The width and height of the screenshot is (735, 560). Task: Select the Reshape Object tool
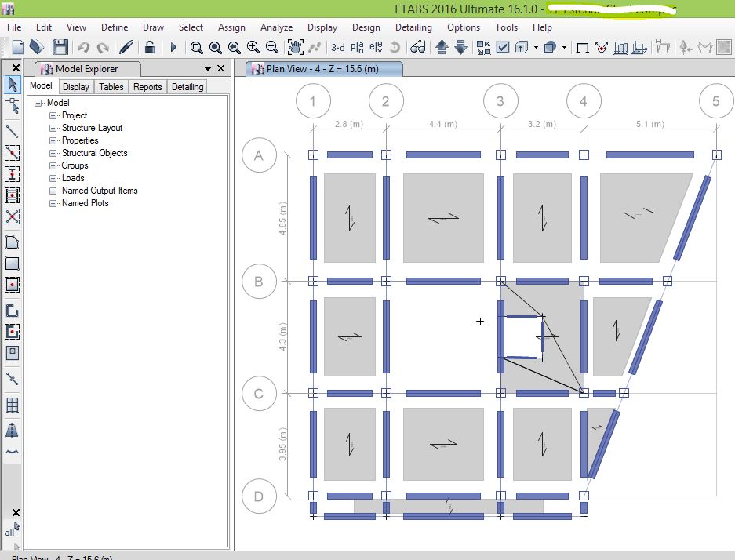[x=13, y=107]
